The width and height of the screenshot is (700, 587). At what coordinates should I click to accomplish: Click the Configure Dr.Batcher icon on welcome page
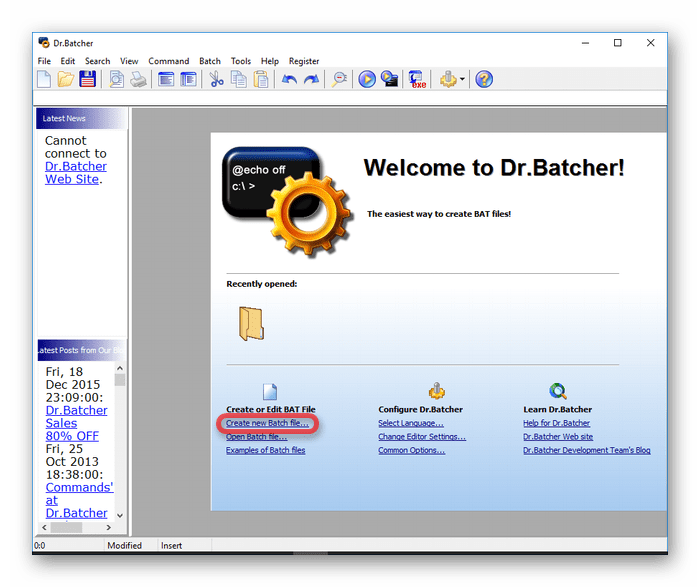(x=437, y=391)
